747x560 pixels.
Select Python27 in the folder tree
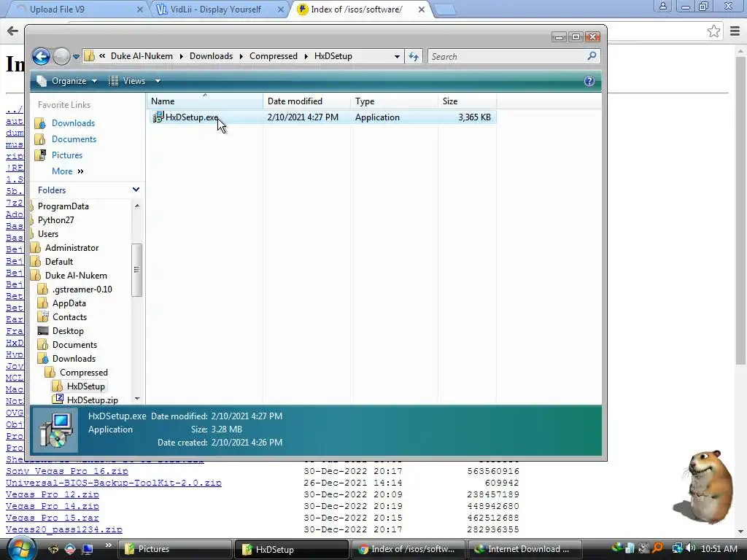(x=55, y=220)
